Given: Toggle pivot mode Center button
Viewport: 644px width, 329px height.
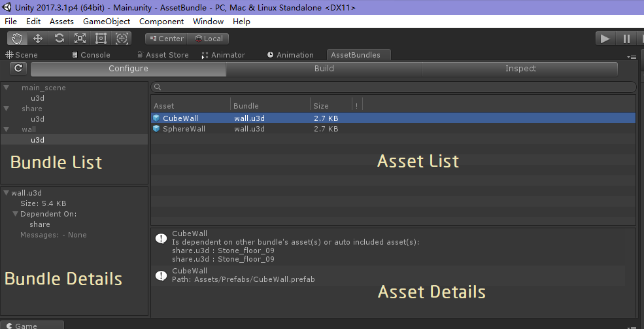Looking at the screenshot, I should pos(166,39).
